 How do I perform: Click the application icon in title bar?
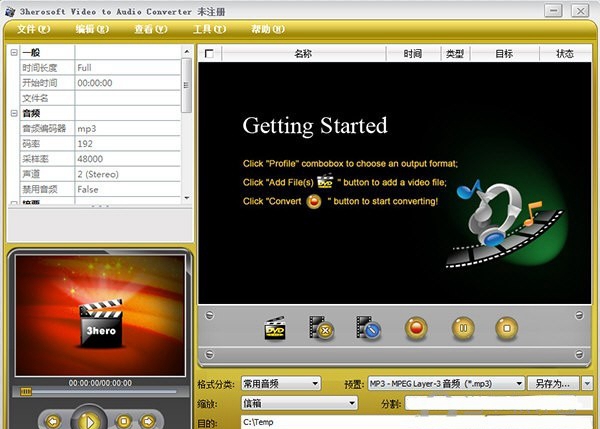tap(10, 11)
